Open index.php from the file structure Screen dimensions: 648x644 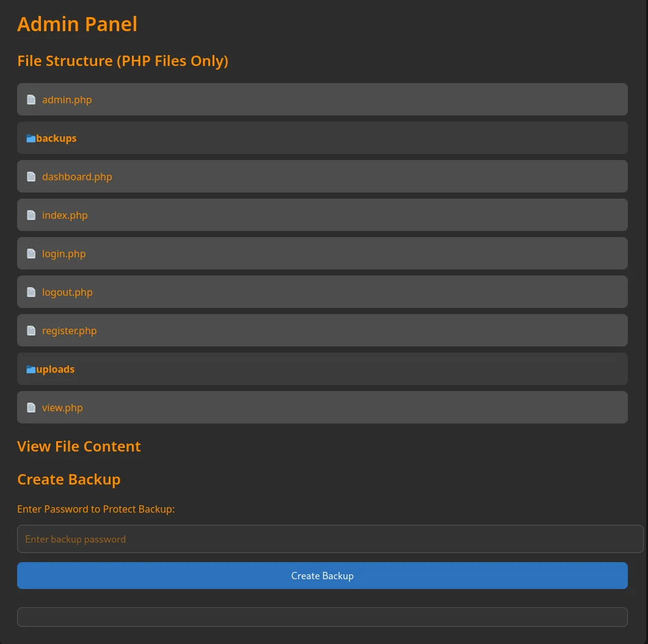tap(65, 215)
